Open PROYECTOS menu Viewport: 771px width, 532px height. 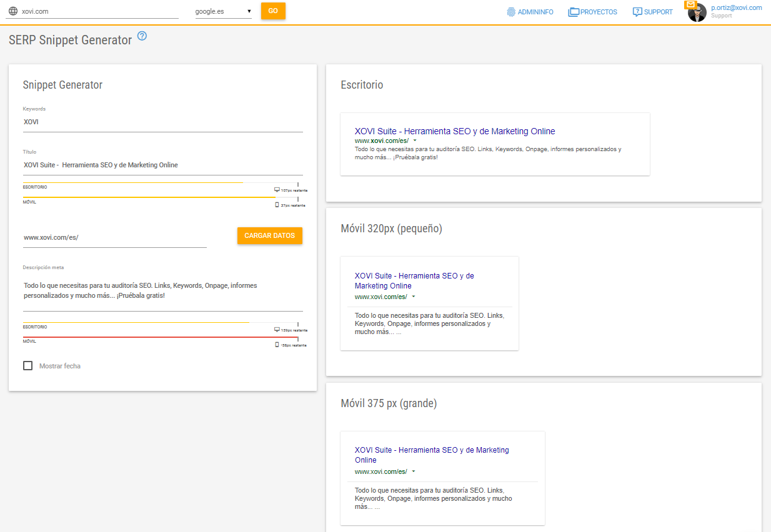pyautogui.click(x=592, y=12)
